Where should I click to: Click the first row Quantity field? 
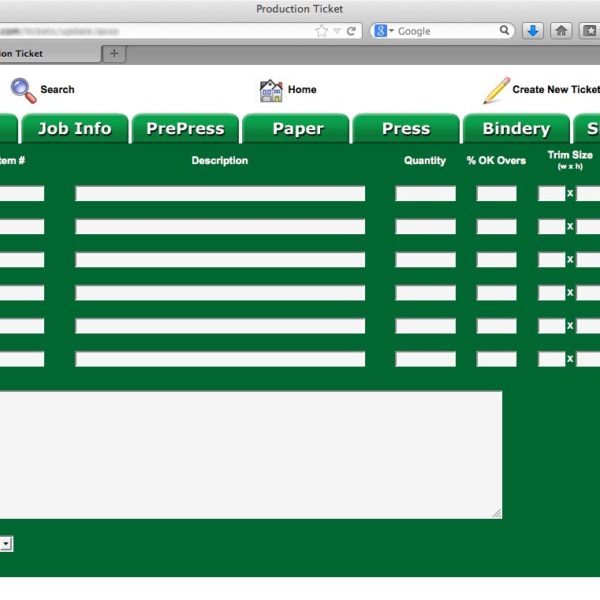coord(425,194)
